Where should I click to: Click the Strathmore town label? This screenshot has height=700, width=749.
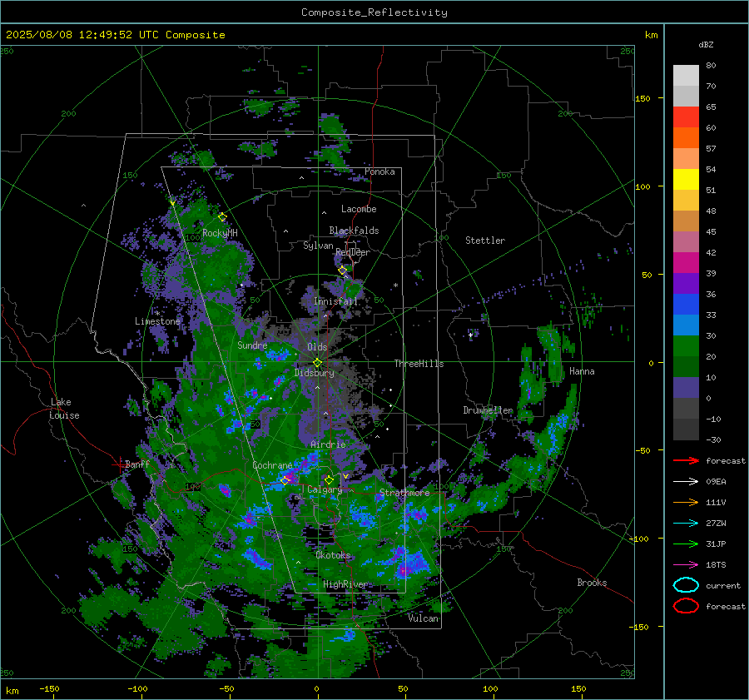(x=404, y=493)
